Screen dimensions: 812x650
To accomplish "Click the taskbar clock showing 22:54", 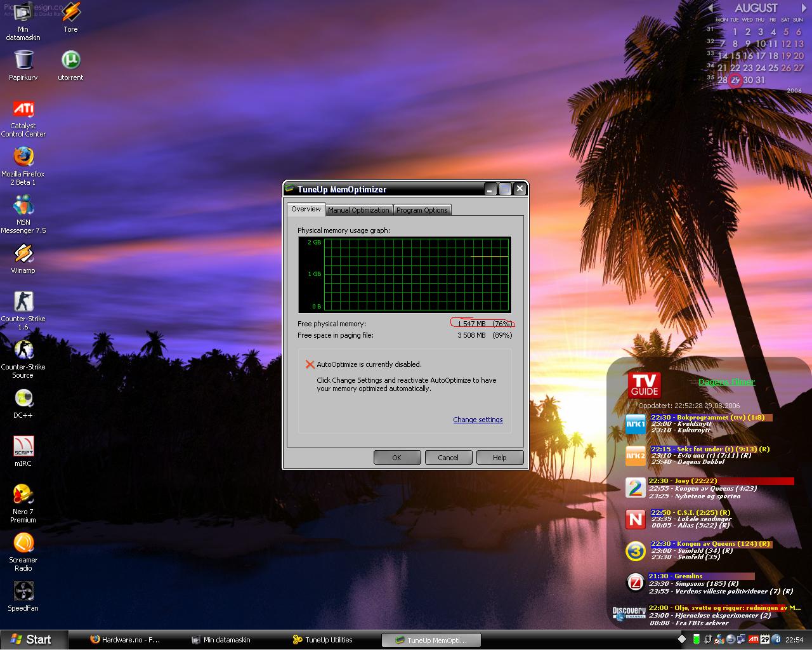I will (x=794, y=639).
